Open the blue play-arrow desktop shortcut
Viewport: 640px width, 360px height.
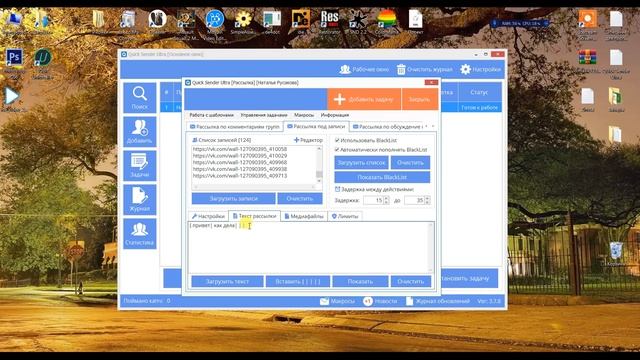point(12,96)
